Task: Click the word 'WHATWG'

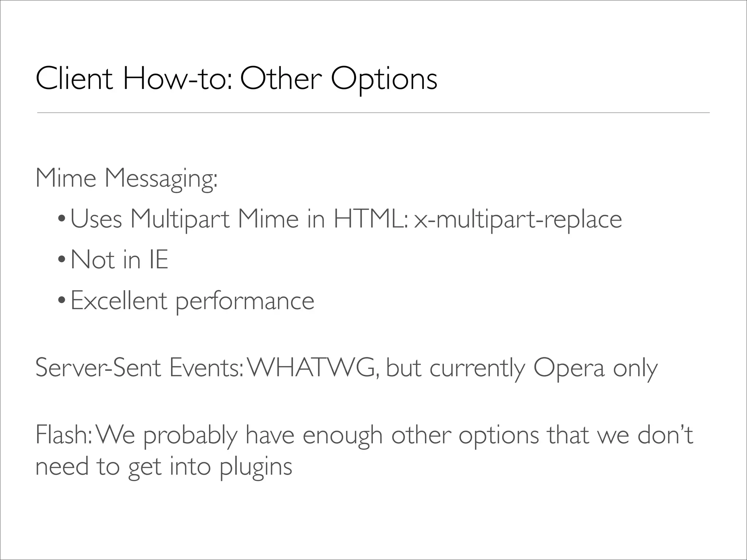Action: [312, 368]
